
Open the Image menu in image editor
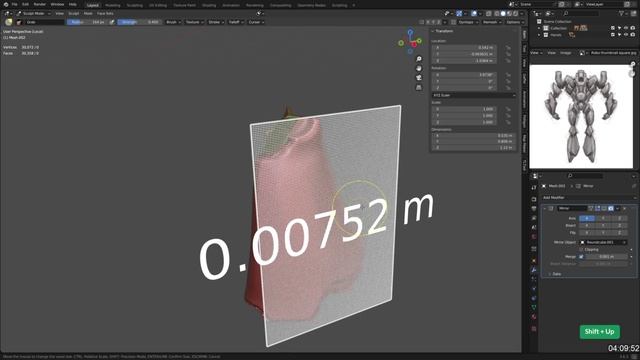click(x=565, y=53)
